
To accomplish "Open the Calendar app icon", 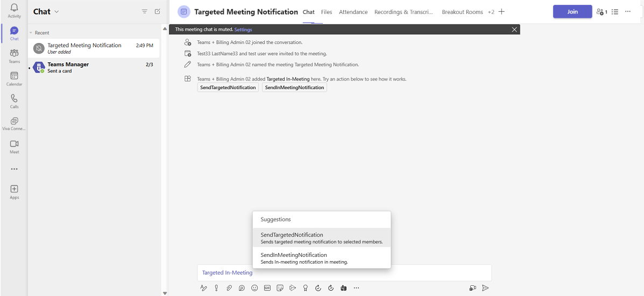I will [x=14, y=78].
